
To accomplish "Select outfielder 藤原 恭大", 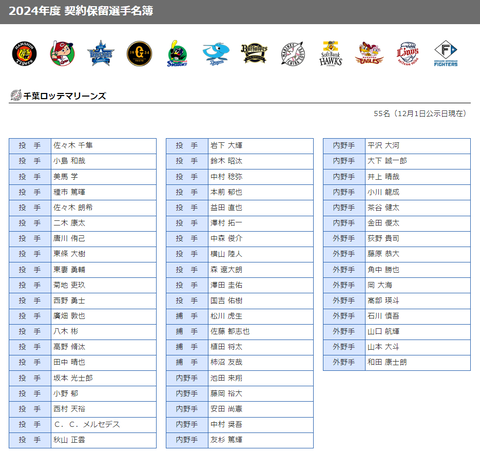I will 384,254.
